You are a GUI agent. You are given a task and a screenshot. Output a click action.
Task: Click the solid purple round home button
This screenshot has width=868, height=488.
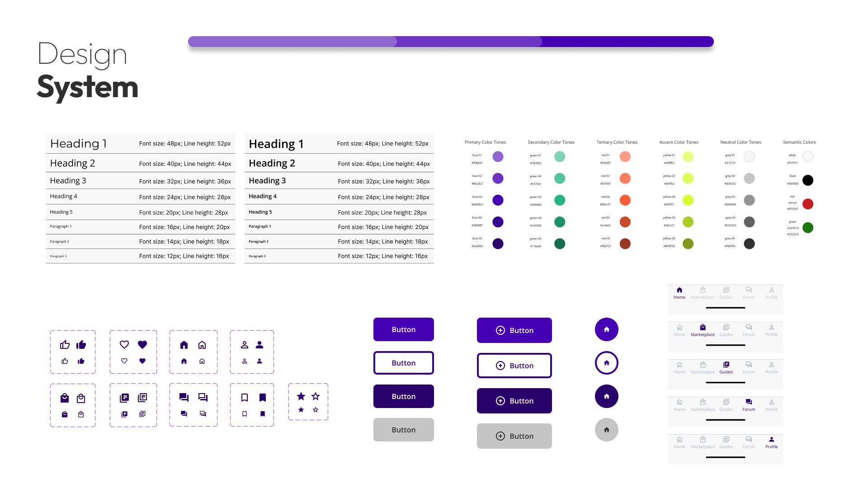[607, 329]
